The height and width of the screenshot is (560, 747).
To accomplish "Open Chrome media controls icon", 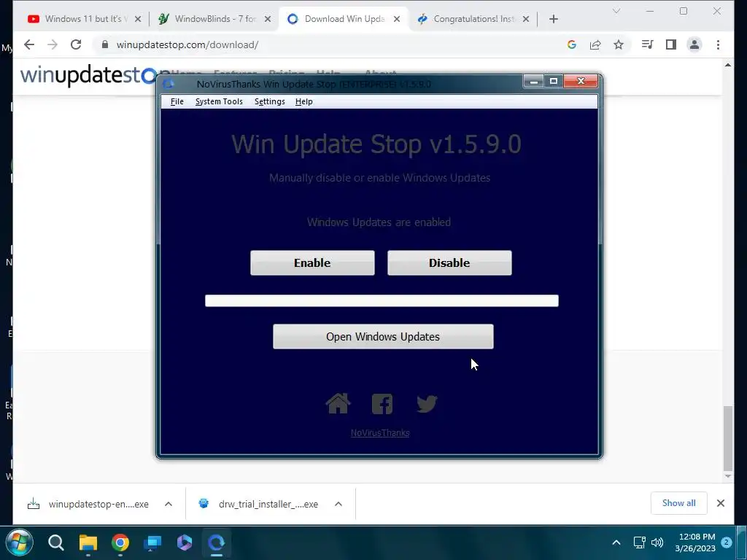I will pyautogui.click(x=648, y=44).
